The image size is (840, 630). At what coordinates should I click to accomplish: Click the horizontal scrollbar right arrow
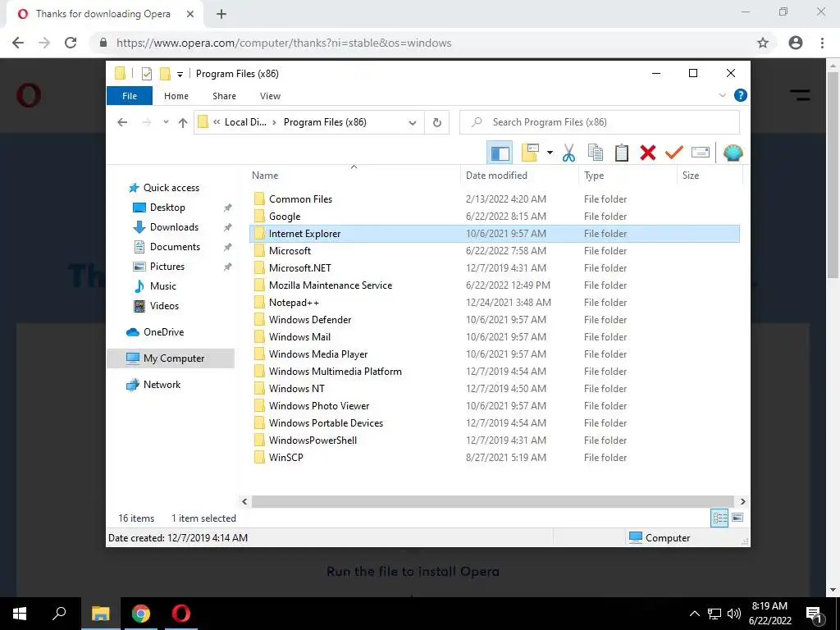(742, 501)
